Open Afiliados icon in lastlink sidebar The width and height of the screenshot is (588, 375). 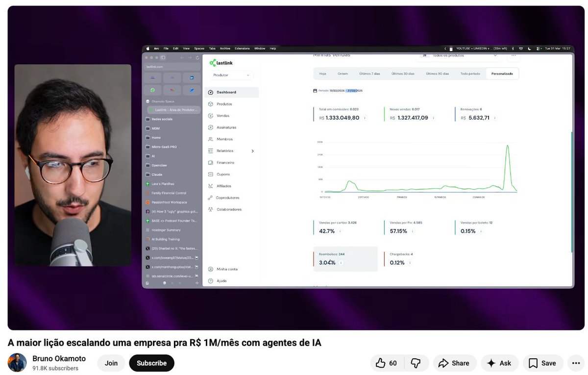(x=211, y=186)
